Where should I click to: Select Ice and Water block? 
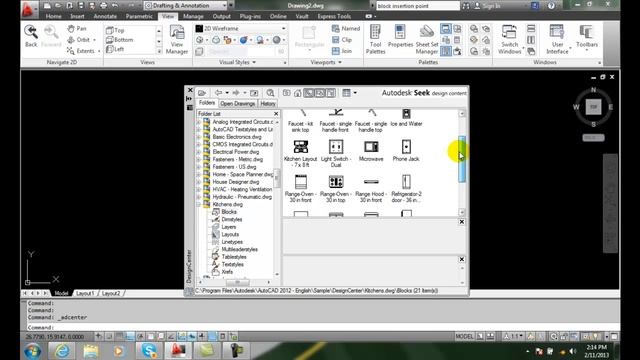coord(406,118)
